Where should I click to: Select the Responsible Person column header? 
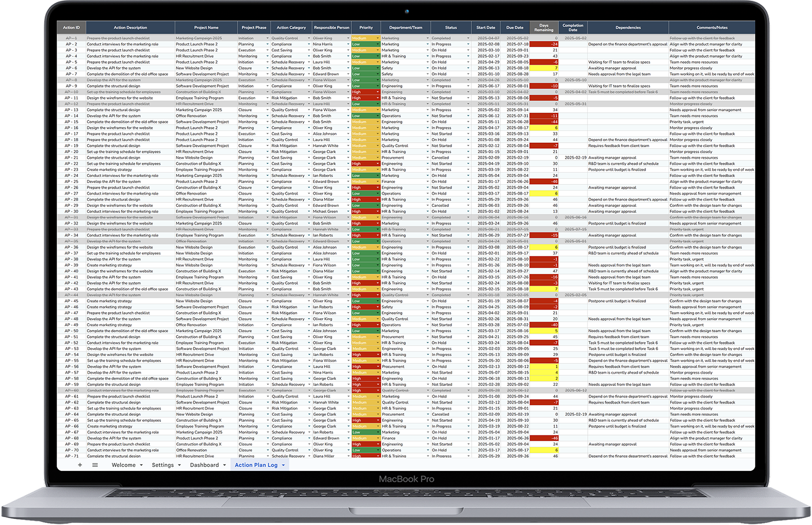[x=332, y=28]
